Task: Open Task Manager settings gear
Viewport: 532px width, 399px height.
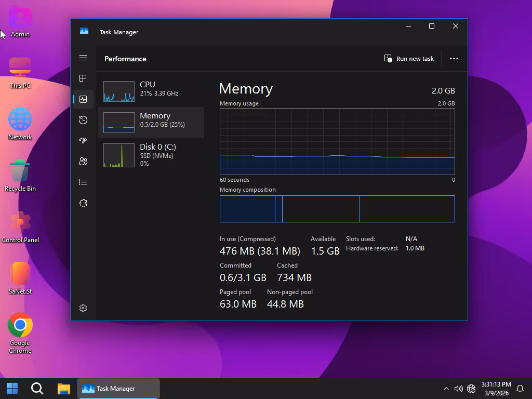Action: tap(83, 308)
